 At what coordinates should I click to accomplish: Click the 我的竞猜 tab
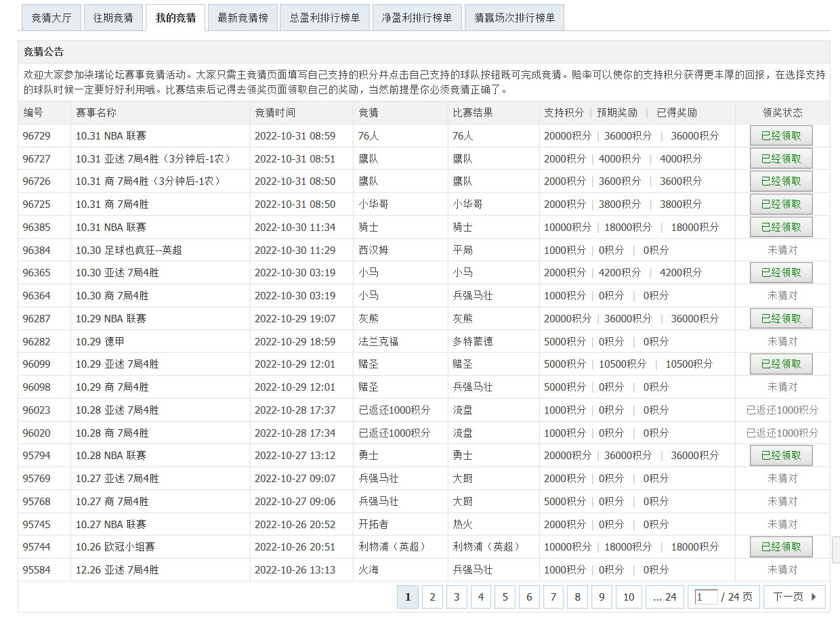point(175,18)
